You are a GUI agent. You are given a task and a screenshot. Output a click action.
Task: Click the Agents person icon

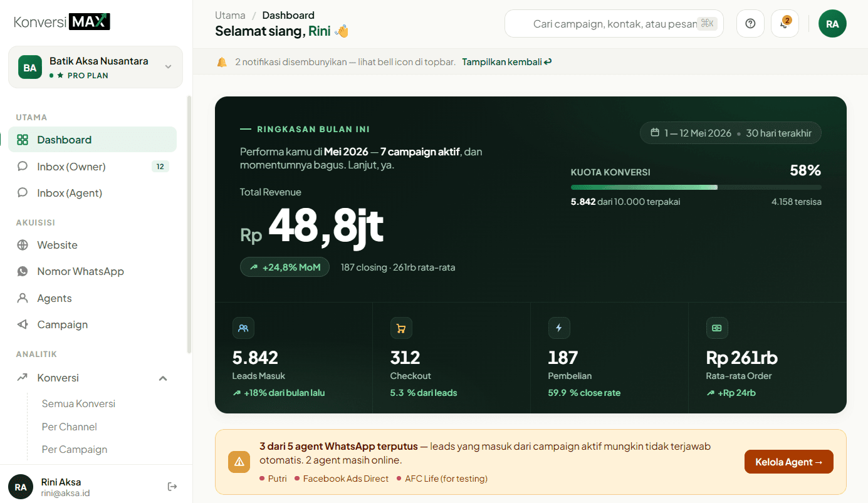pos(23,298)
